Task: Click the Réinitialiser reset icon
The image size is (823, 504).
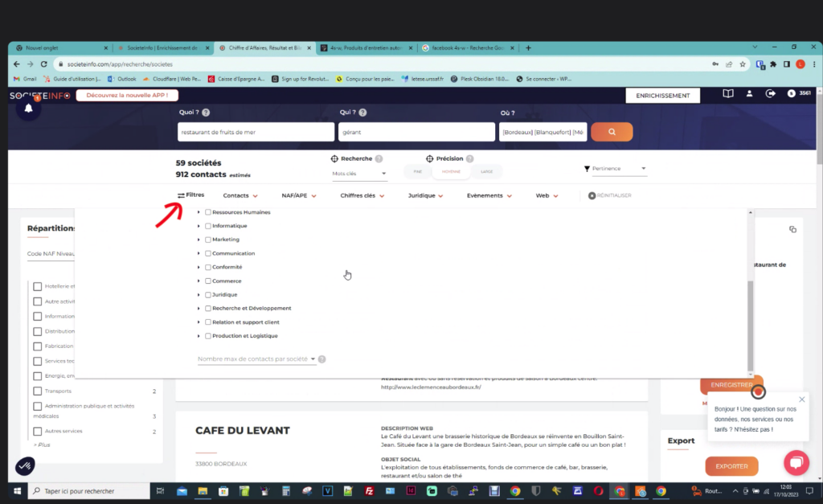Action: (592, 195)
